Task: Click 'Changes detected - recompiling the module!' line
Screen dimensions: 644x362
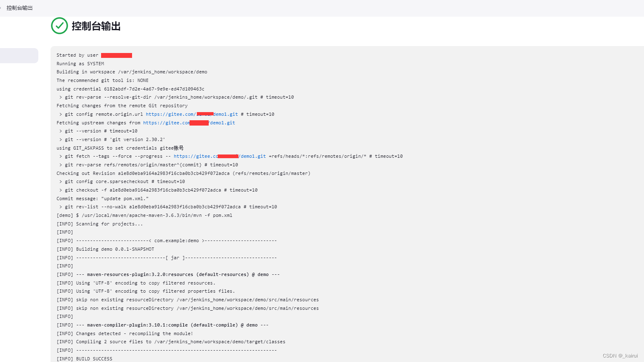Action: (125, 333)
